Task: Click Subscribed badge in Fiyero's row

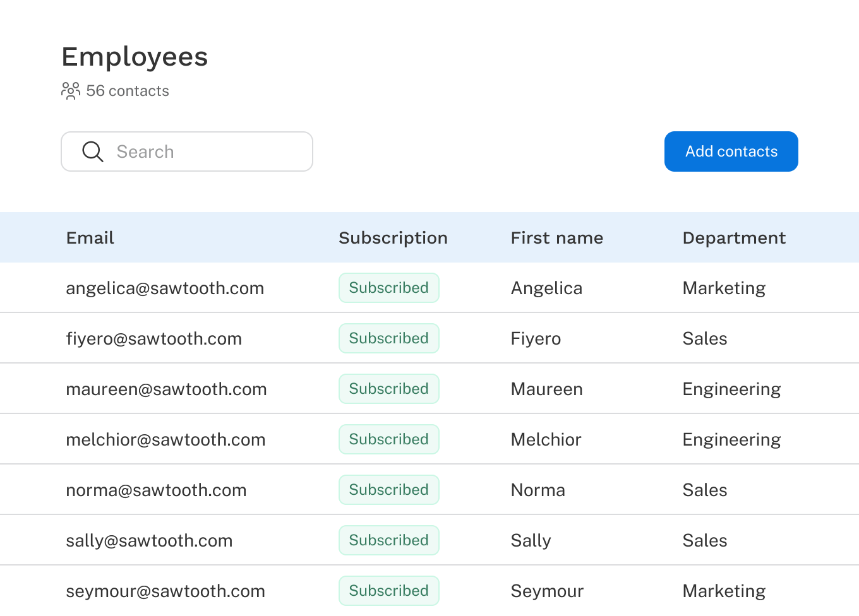Action: click(389, 338)
